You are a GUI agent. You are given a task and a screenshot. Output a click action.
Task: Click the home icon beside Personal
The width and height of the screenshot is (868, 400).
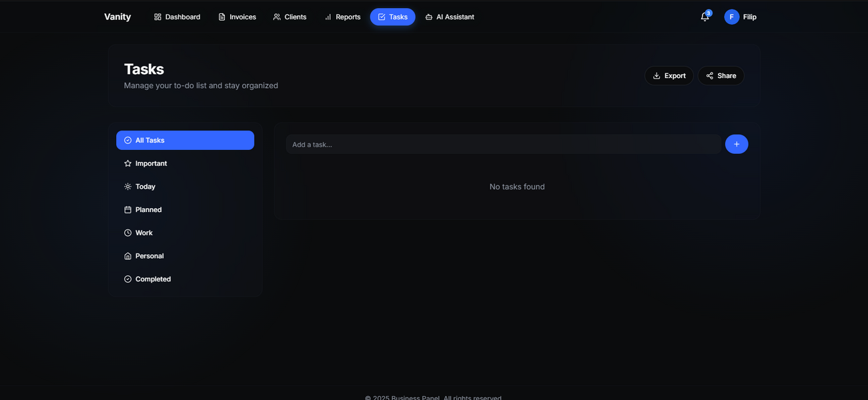click(127, 256)
